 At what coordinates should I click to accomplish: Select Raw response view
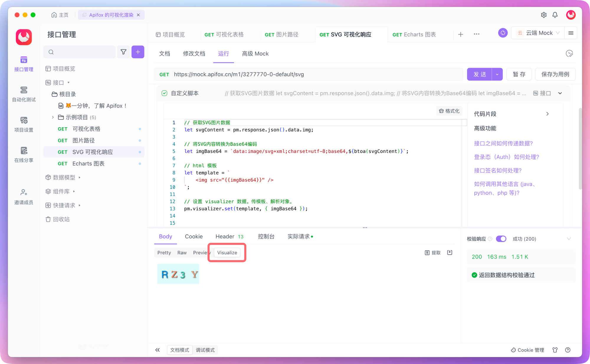tap(182, 253)
